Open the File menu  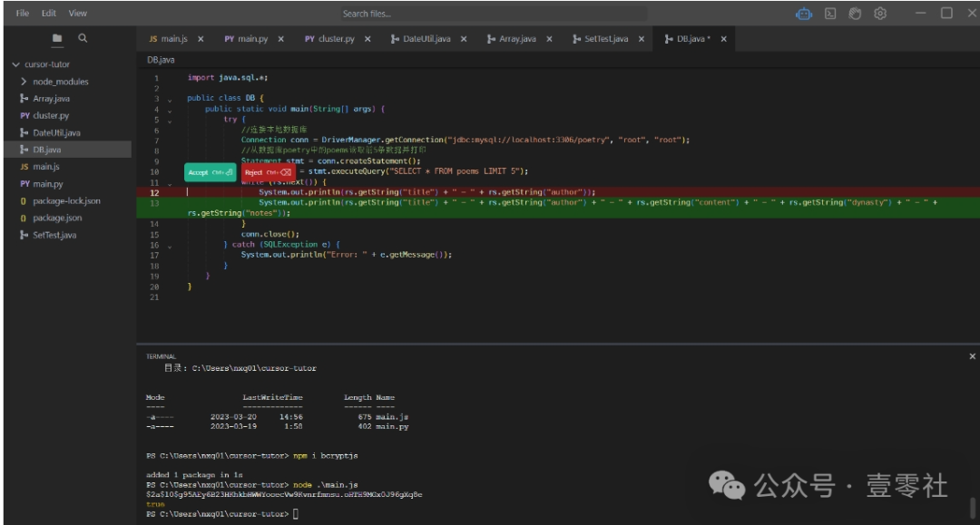(x=23, y=14)
